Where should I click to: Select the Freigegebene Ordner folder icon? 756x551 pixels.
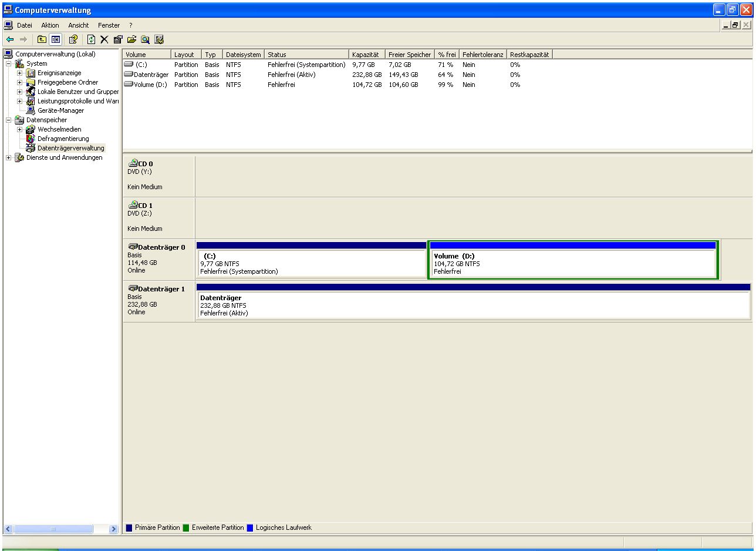pyautogui.click(x=31, y=82)
